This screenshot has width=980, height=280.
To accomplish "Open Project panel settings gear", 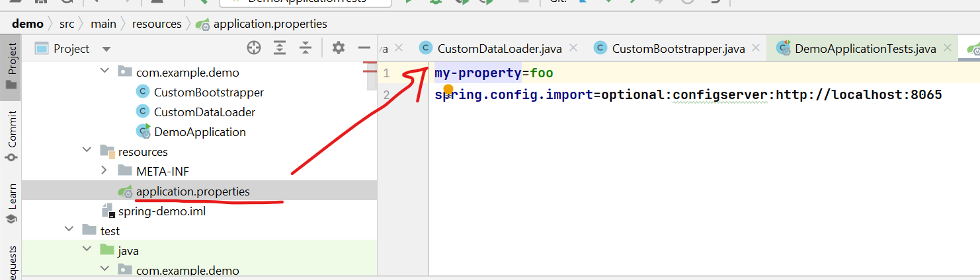I will pos(339,48).
